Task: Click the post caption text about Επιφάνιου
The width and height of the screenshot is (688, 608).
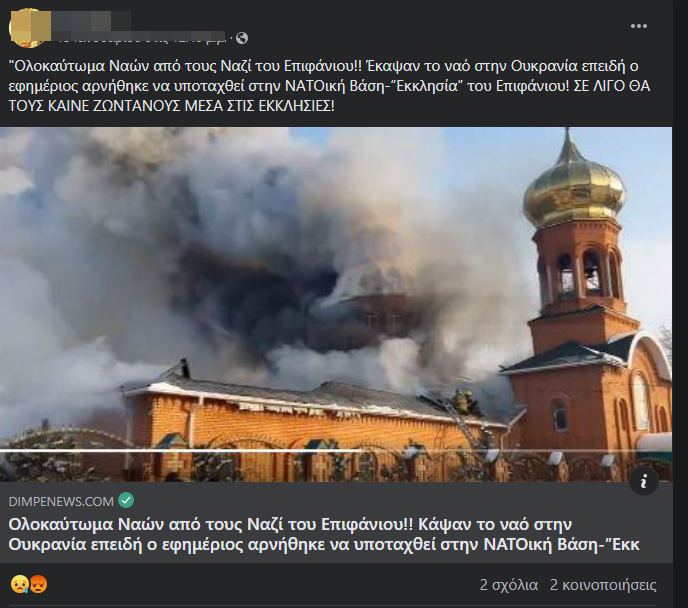Action: pos(329,86)
